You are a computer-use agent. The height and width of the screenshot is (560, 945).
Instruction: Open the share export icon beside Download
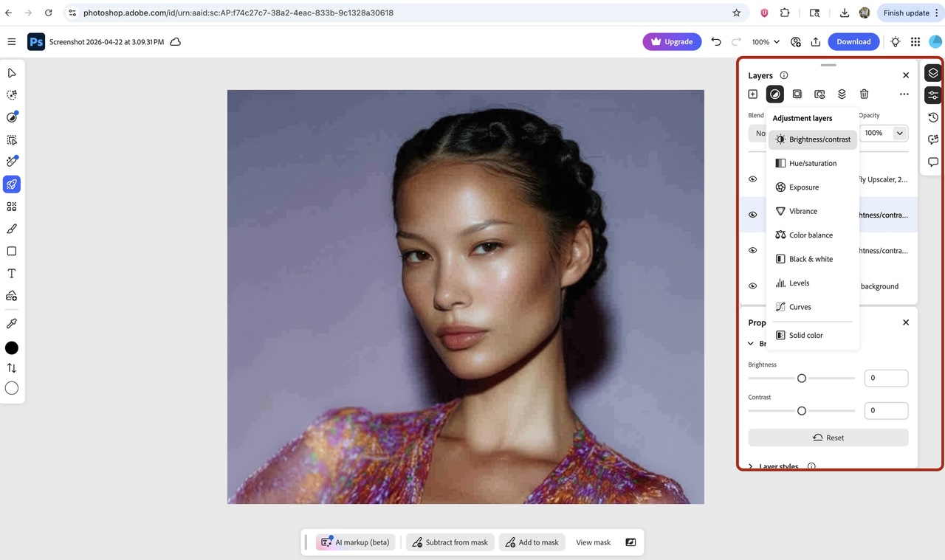(816, 42)
